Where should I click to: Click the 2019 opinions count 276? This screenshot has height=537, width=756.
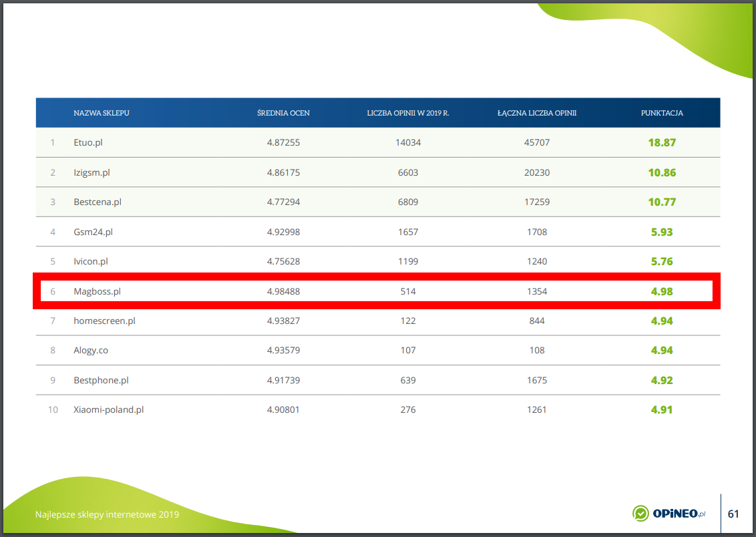coord(408,409)
